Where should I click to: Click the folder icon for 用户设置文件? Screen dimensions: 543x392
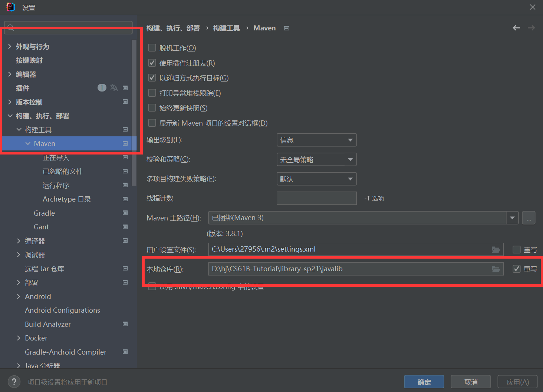[496, 249]
